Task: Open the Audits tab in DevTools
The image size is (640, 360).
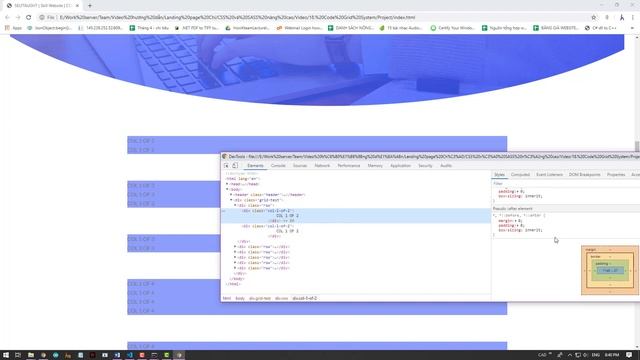Action: 446,166
